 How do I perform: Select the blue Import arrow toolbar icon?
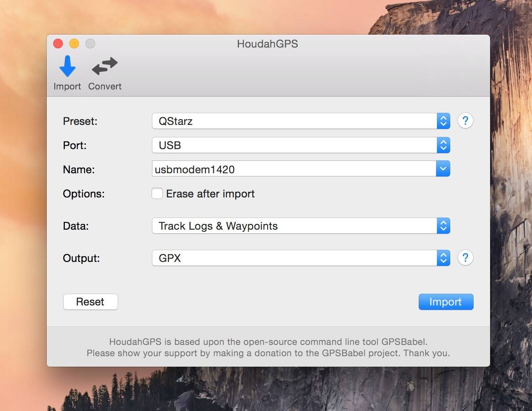point(67,66)
